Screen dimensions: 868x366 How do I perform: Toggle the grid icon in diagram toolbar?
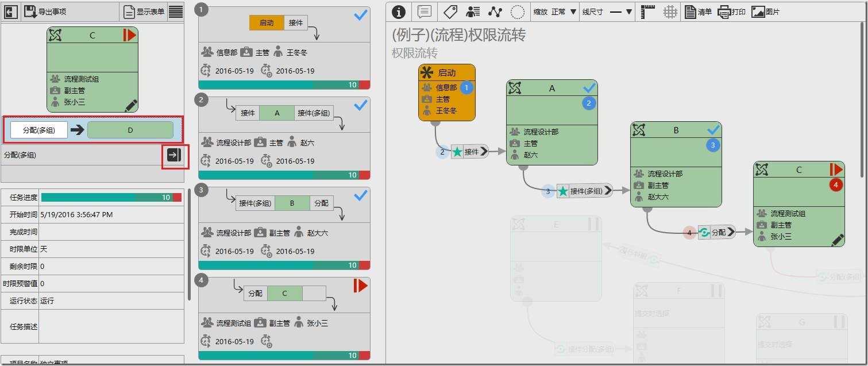point(670,11)
